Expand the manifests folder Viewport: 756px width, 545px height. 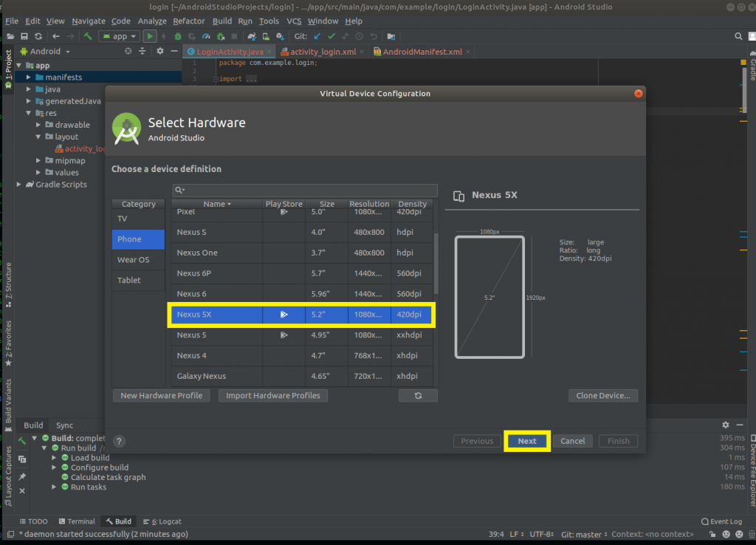29,77
